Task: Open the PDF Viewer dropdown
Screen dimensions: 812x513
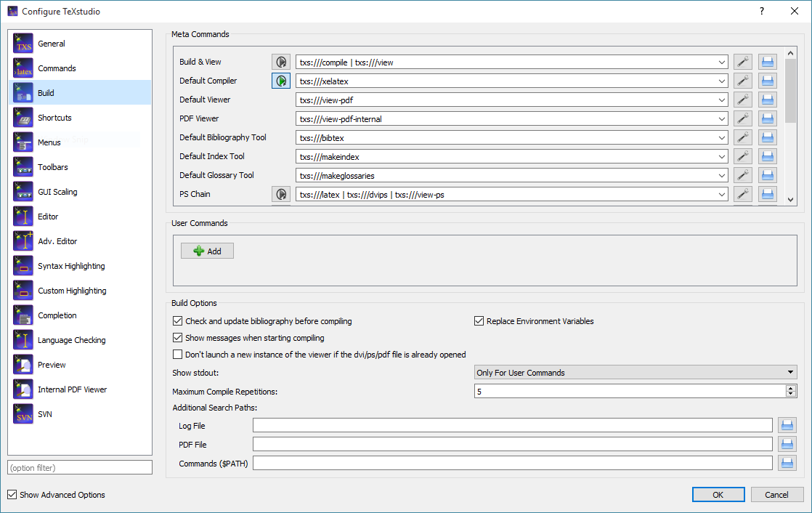Action: (722, 118)
